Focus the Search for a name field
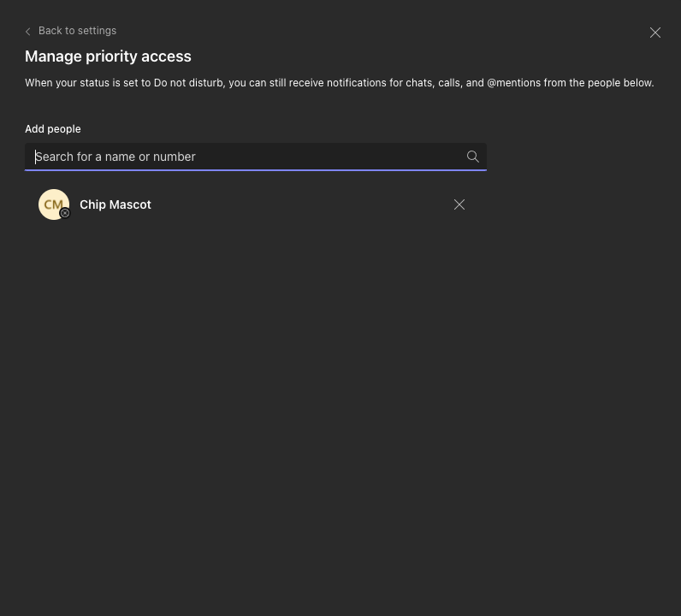The height and width of the screenshot is (616, 681). coord(255,157)
